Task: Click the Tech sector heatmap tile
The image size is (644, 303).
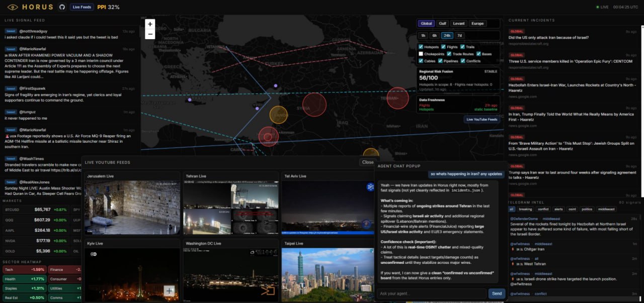Action: [24, 269]
